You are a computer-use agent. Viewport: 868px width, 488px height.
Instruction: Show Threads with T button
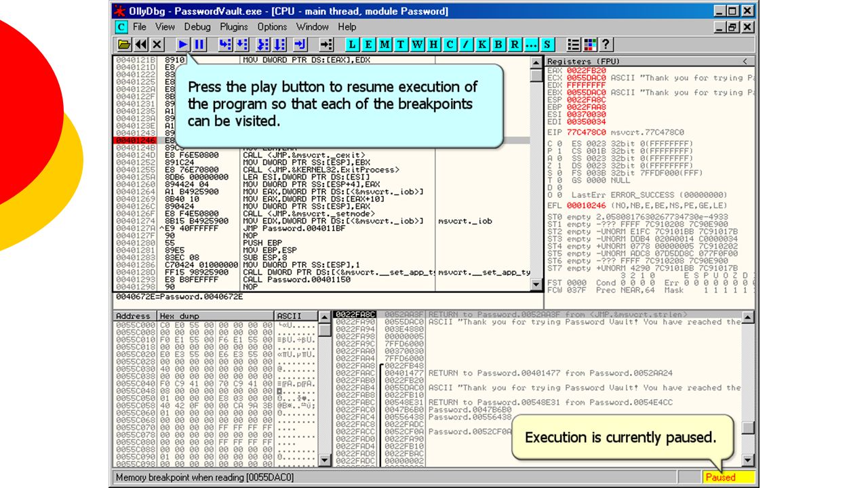click(401, 44)
